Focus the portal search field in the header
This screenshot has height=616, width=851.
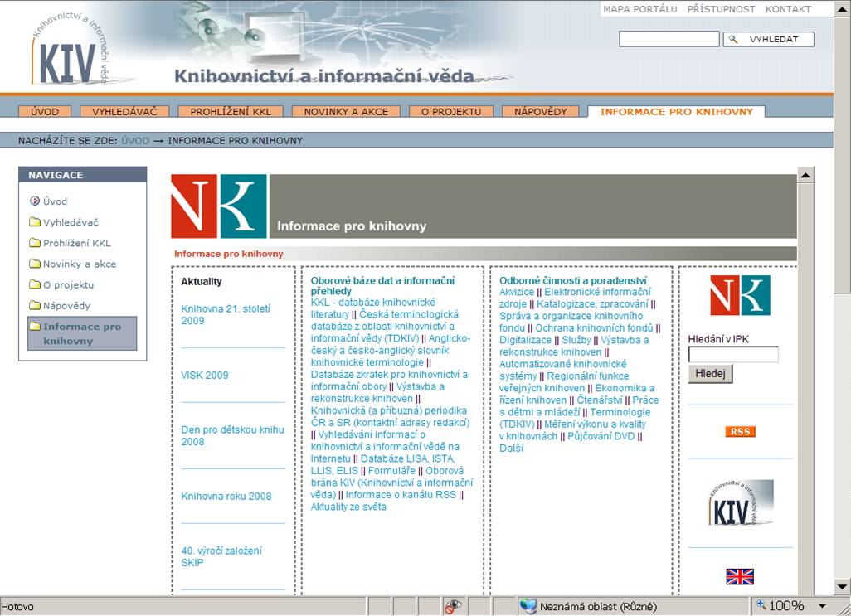click(x=669, y=39)
